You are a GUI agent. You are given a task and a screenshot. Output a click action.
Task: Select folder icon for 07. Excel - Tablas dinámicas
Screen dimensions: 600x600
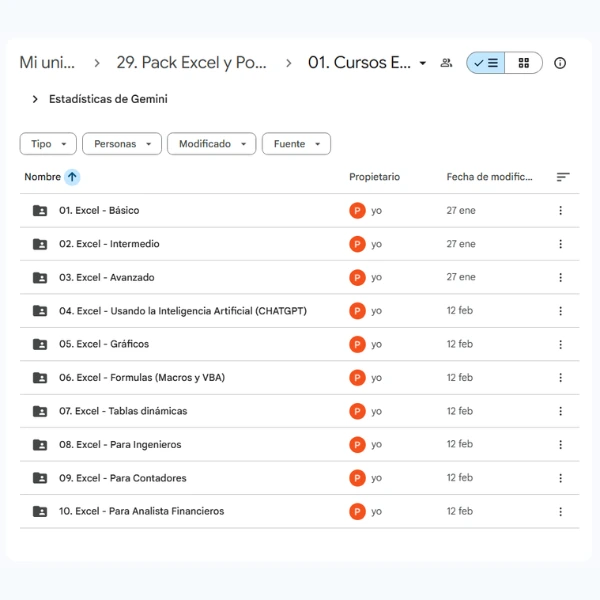click(40, 411)
